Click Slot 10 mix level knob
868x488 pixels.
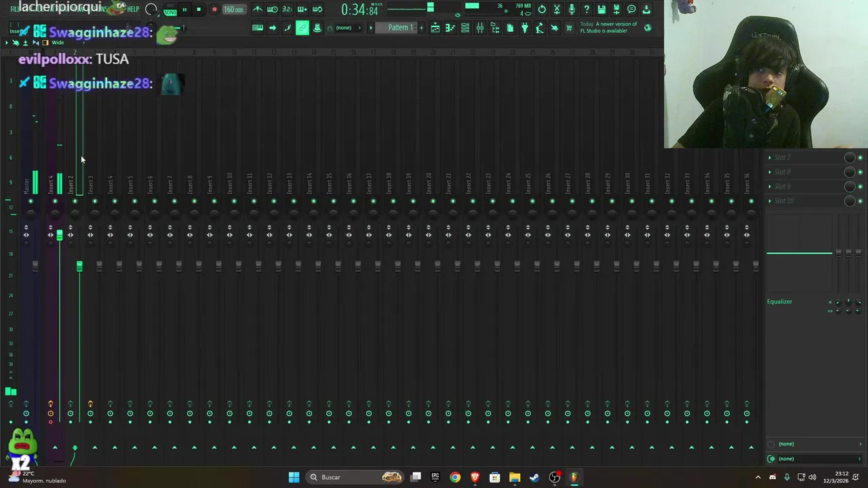click(850, 201)
